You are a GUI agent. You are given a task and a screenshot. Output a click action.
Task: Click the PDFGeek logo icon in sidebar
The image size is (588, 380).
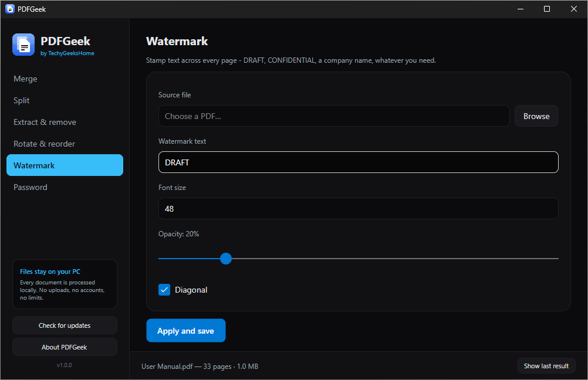[x=23, y=45]
